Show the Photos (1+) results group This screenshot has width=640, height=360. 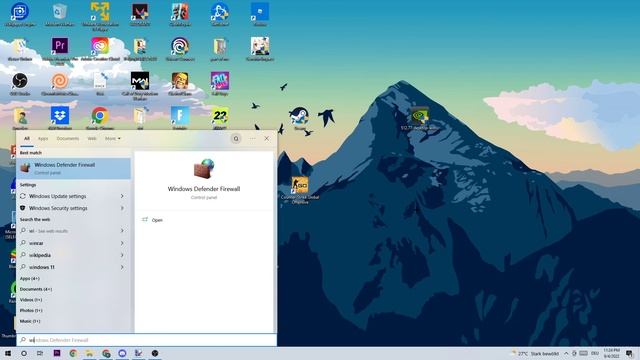31,311
